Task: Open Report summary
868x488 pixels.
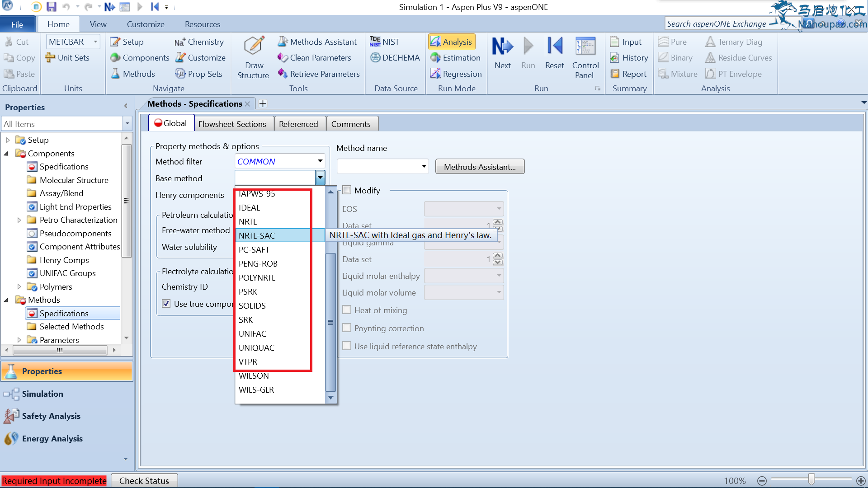Action: click(628, 74)
